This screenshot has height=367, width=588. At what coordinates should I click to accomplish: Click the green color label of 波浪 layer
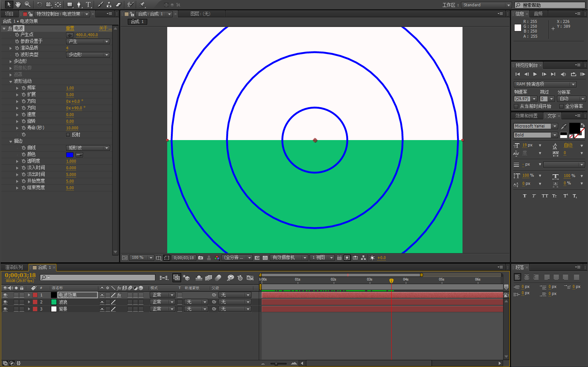(54, 302)
